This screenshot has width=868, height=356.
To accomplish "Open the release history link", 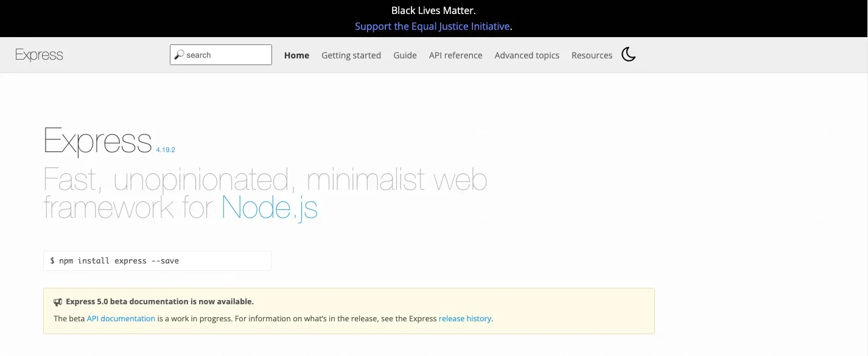I will (464, 318).
